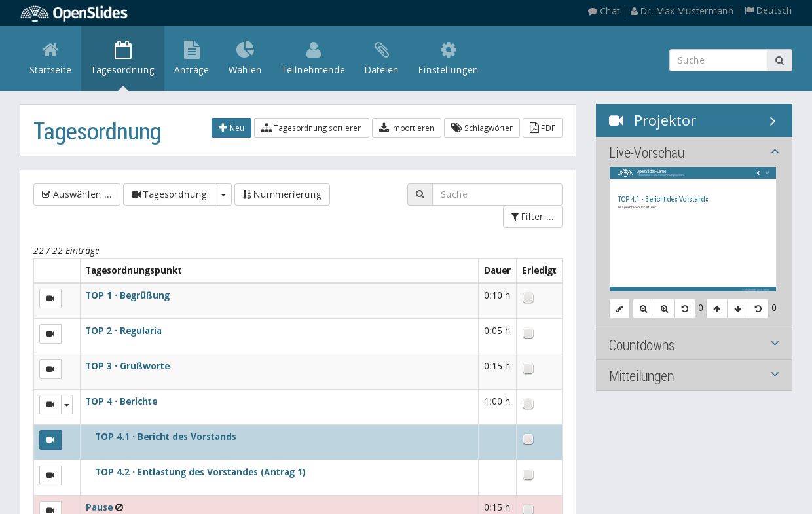Reset projector zoom with the reload arrow
Screen dimensions: 812x514
(685, 308)
